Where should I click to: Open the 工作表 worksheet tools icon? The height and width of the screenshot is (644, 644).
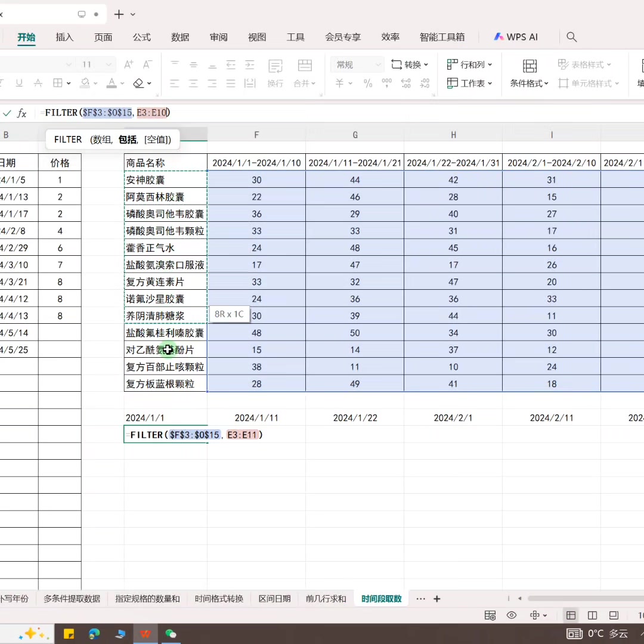tap(470, 83)
